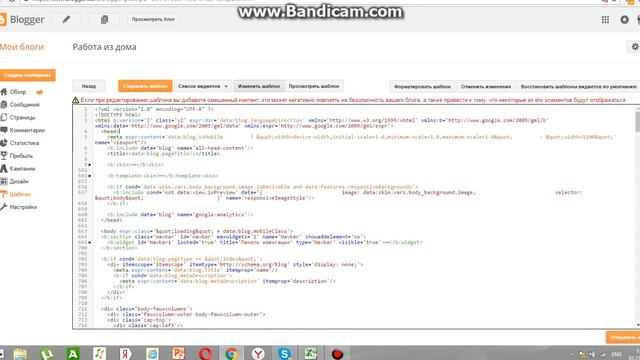Click the 'Отменить изменения' button
The width and height of the screenshot is (640, 360).
486,87
